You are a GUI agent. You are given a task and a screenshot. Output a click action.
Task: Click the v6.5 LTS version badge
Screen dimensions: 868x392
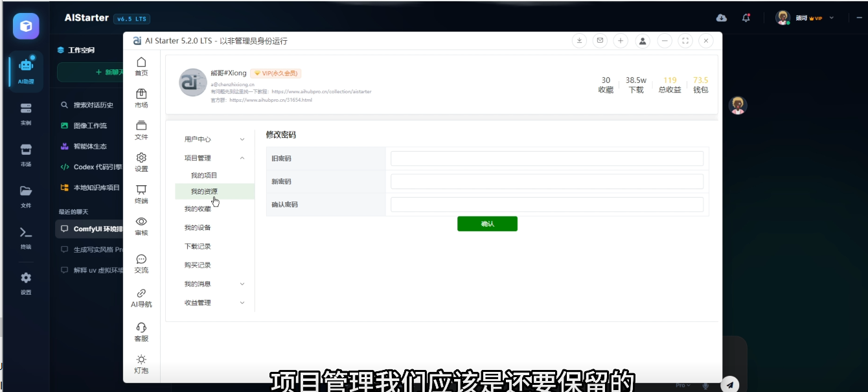132,19
